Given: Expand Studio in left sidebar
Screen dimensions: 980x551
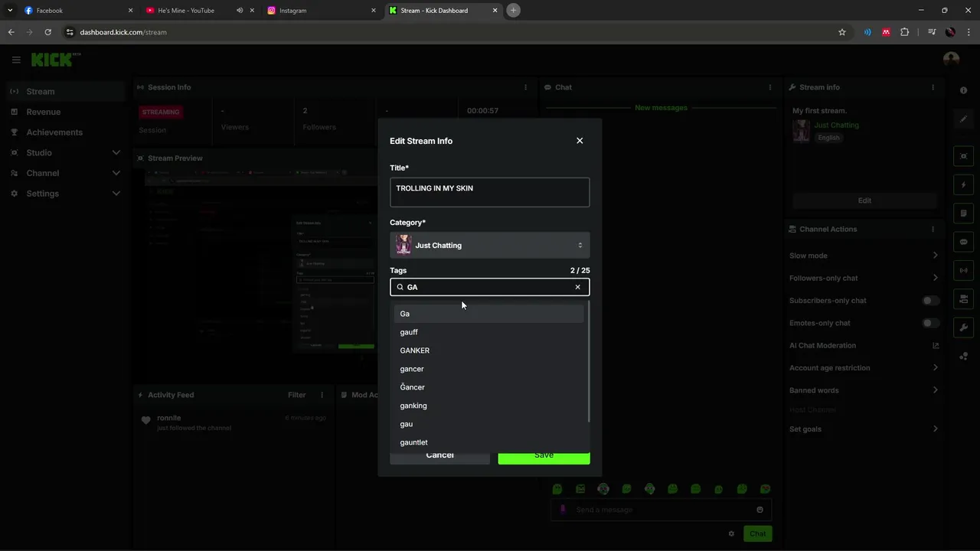Looking at the screenshot, I should pyautogui.click(x=116, y=152).
